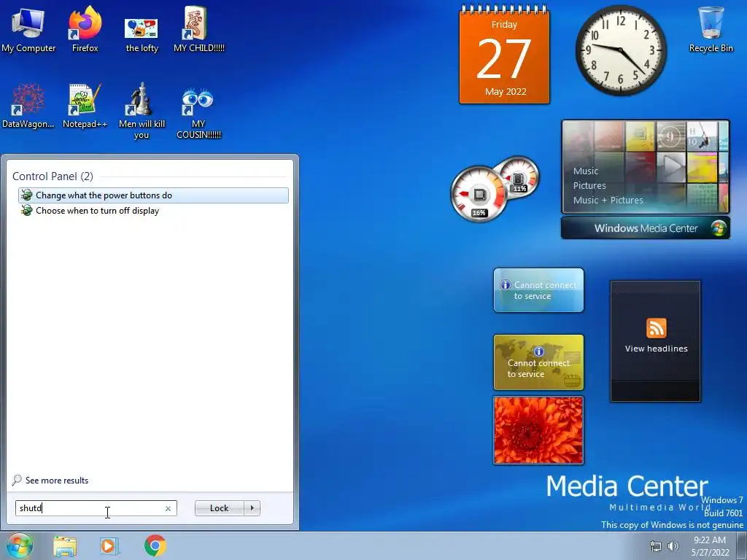Viewport: 747px width, 560px height.
Task: Click the red flower slideshow gadget picture
Action: coord(538,430)
